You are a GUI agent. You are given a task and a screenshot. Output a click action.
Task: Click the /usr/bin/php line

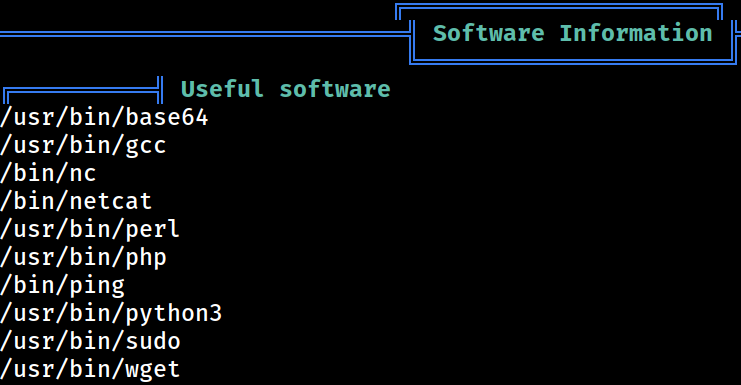[x=83, y=258]
